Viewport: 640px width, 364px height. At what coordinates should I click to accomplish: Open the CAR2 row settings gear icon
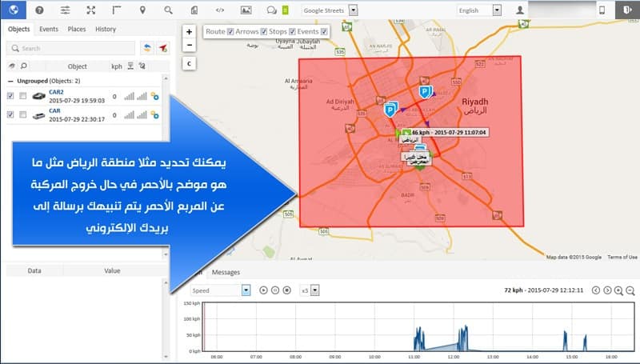point(154,96)
